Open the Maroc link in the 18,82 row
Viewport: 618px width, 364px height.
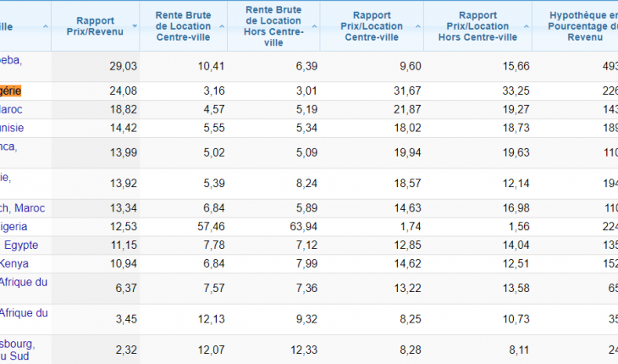11,109
